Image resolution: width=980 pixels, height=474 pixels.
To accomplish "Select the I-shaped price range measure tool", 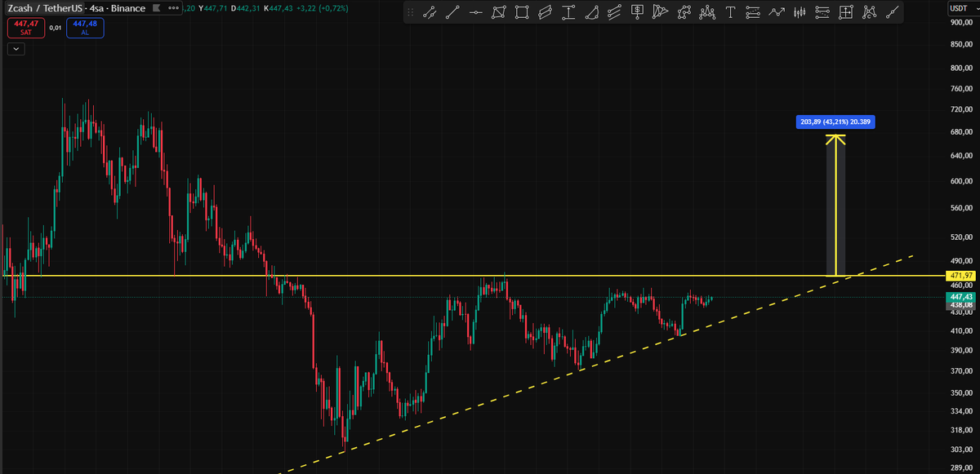I will tap(568, 12).
